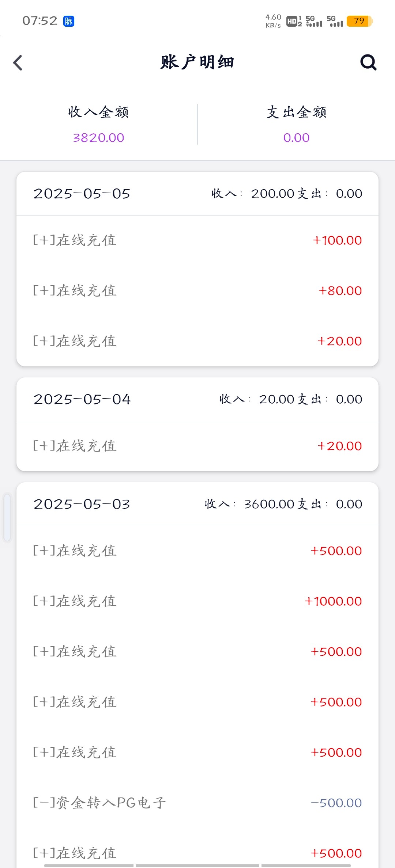This screenshot has width=395, height=868.
Task: Open the 2025-05-03 date header
Action: tap(82, 504)
